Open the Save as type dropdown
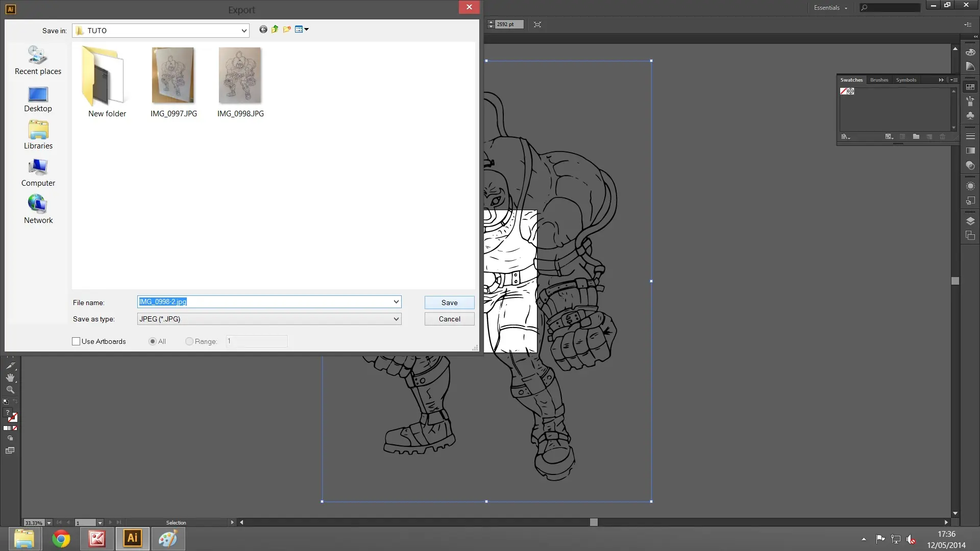The height and width of the screenshot is (551, 980). click(x=396, y=319)
